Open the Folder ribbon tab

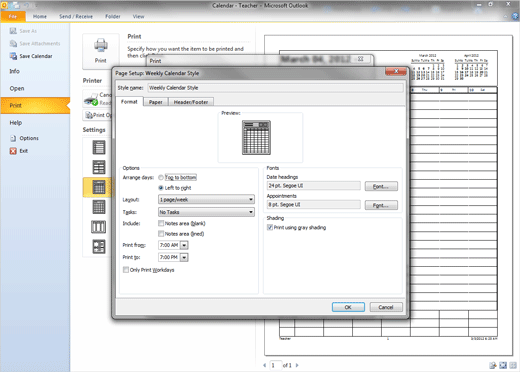coord(113,16)
